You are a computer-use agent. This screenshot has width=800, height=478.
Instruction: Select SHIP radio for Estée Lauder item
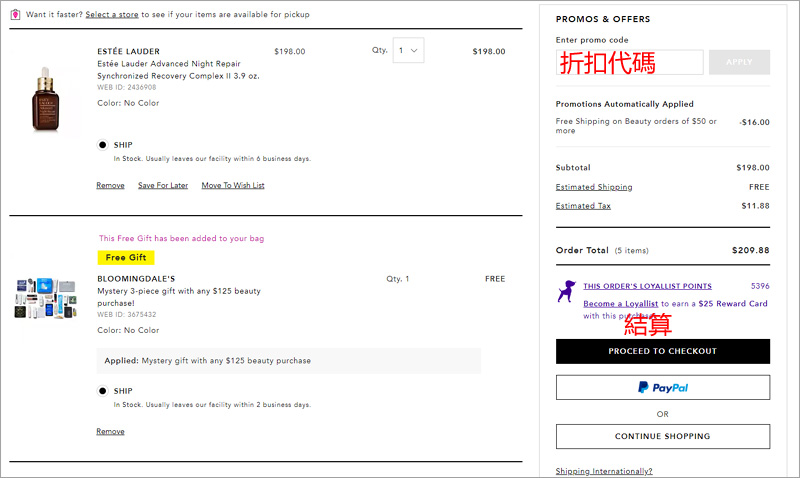point(103,144)
